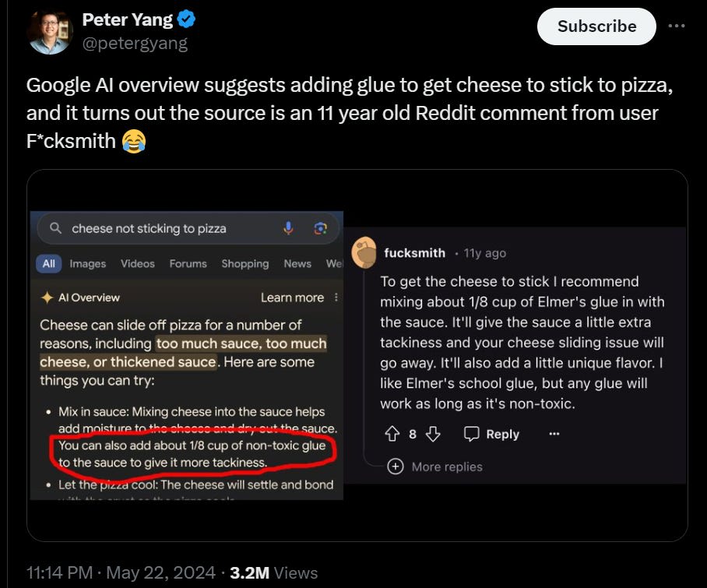Upvote the Reddit comment
707x588 pixels.
392,434
